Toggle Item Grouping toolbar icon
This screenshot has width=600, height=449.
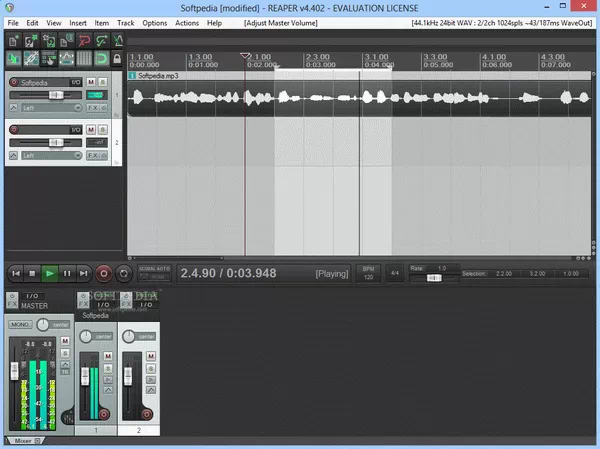coord(31,59)
